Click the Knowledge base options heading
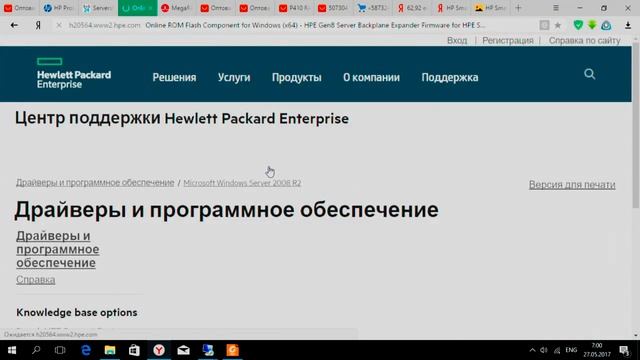 coord(77,313)
